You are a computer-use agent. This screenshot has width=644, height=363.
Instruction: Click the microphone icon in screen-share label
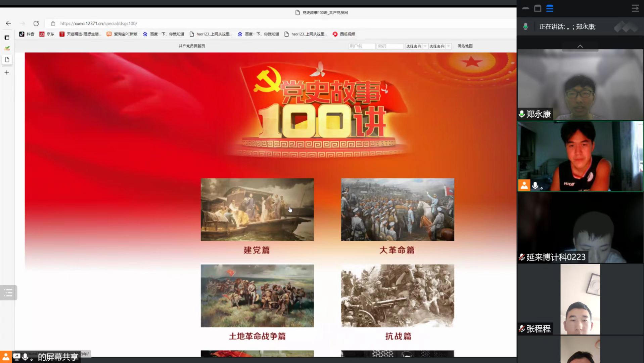25,357
